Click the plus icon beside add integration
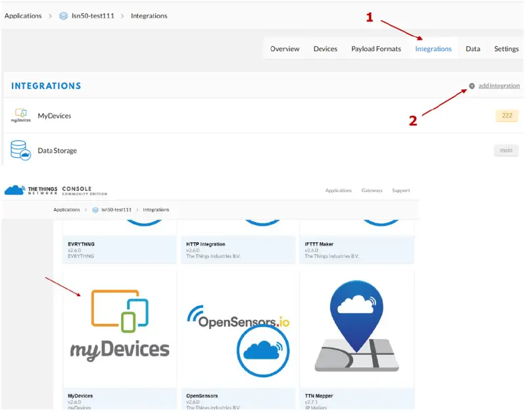The image size is (532, 412). (472, 86)
